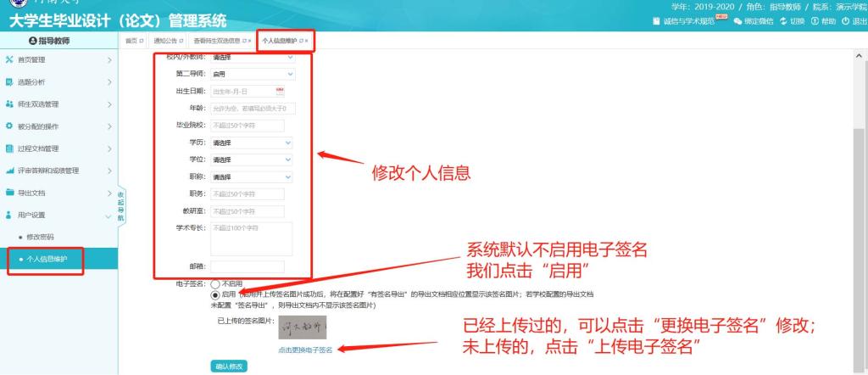Click the 被分配的操作 gear icon

pos(9,126)
